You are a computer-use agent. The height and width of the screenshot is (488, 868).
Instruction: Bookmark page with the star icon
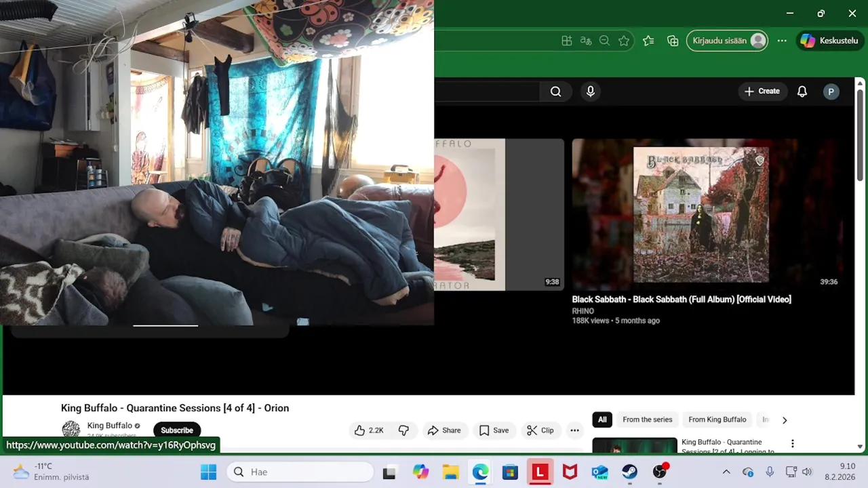tap(624, 41)
